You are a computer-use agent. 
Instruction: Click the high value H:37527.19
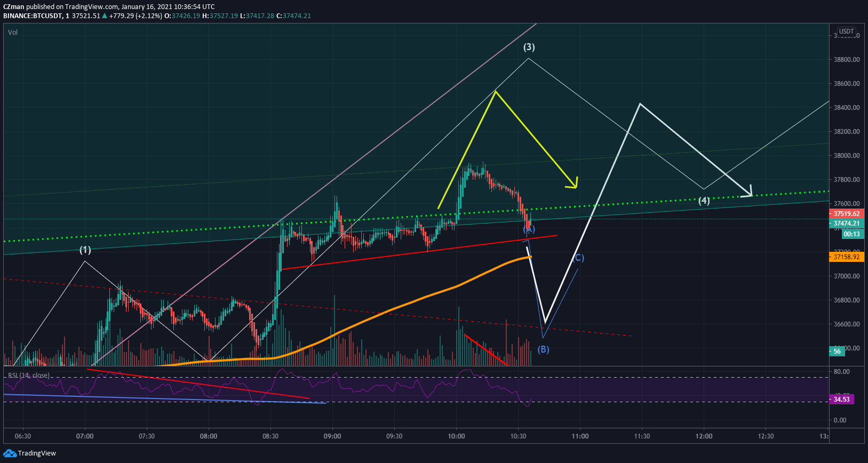(x=220, y=16)
